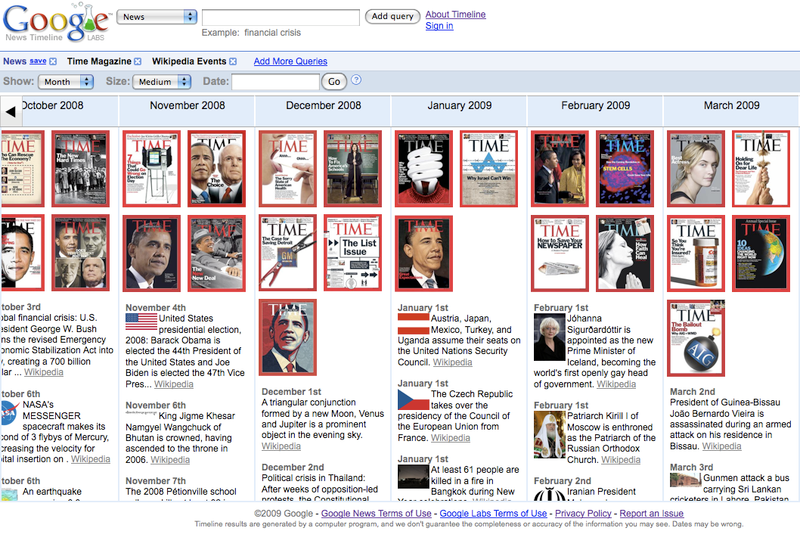
Task: Open the 'New New Deal' TIME cover
Action: pyautogui.click(x=216, y=253)
